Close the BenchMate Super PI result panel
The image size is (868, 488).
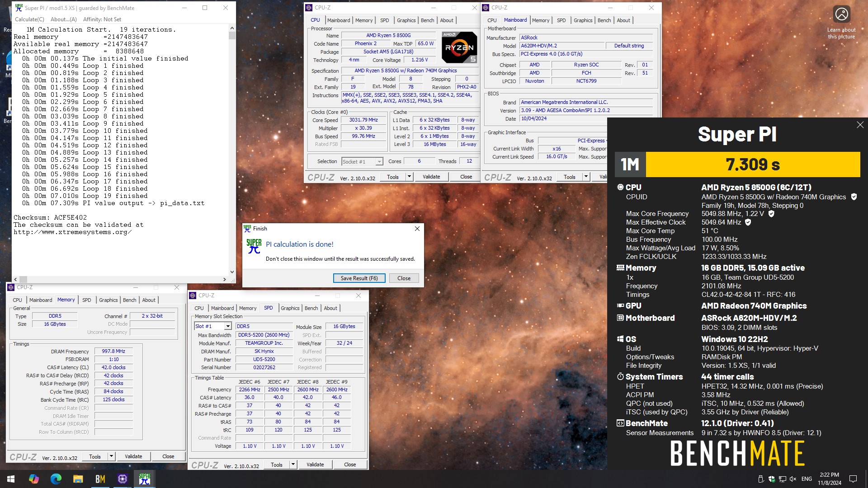point(860,125)
